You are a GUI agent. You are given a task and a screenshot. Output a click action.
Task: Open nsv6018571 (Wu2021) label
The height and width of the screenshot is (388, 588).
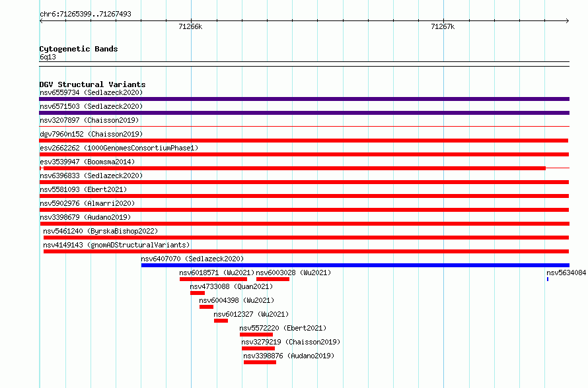(x=217, y=273)
